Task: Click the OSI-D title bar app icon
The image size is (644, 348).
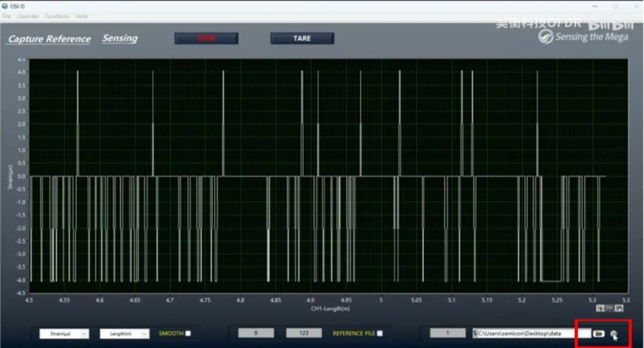Action: coord(5,6)
